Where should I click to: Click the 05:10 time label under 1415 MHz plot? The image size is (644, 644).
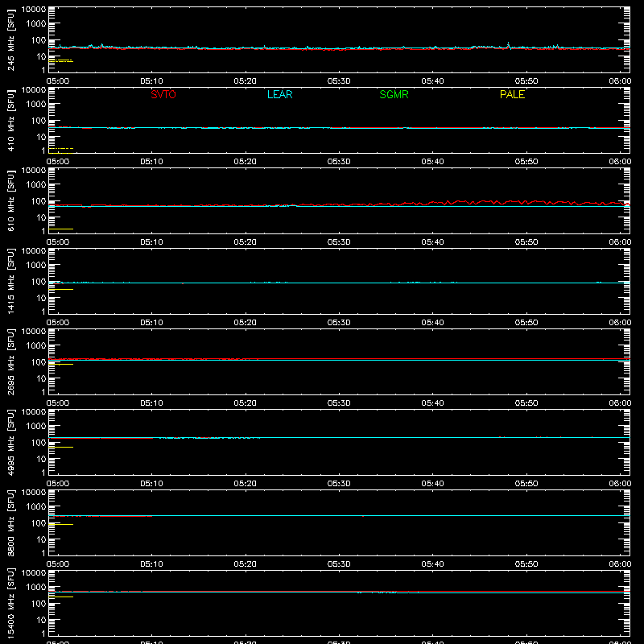[x=151, y=323]
